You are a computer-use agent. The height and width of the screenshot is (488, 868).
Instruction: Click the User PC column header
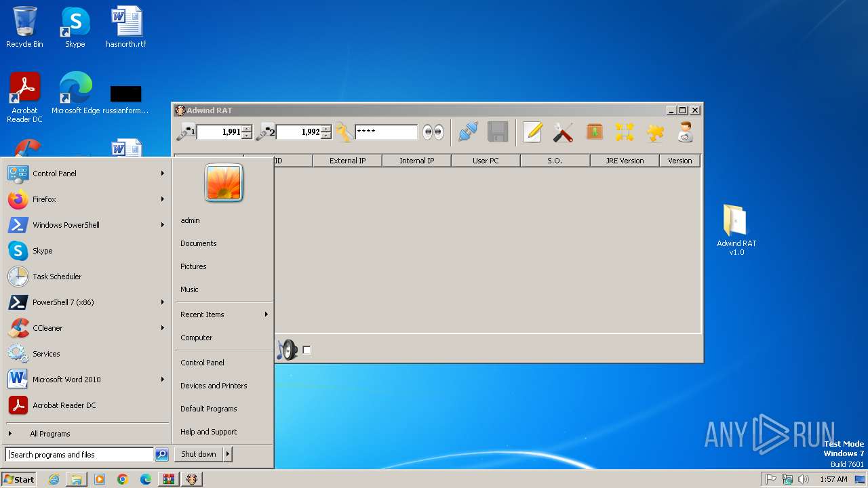[486, 161]
